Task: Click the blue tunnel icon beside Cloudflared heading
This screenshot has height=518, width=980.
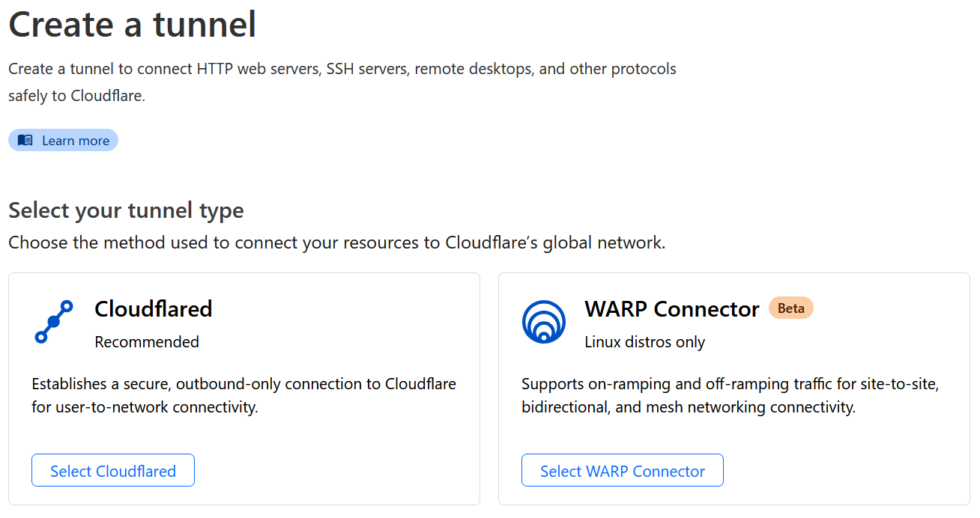Action: click(52, 322)
